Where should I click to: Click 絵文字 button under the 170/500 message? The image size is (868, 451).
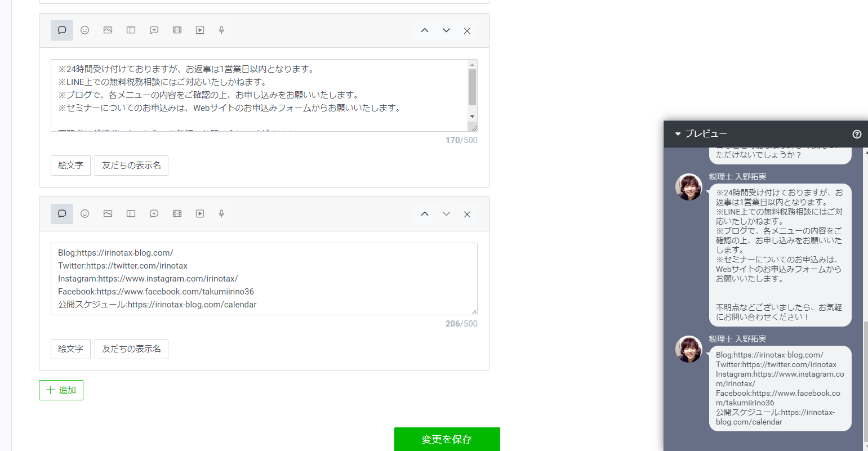70,166
